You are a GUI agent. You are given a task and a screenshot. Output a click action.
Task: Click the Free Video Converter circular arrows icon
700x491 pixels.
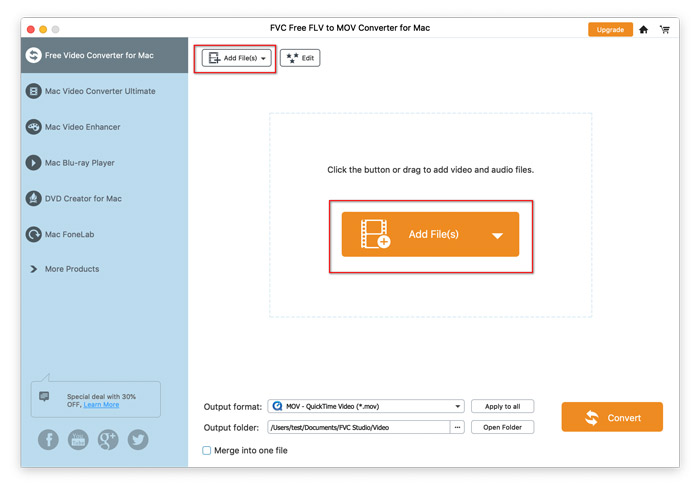[x=33, y=55]
